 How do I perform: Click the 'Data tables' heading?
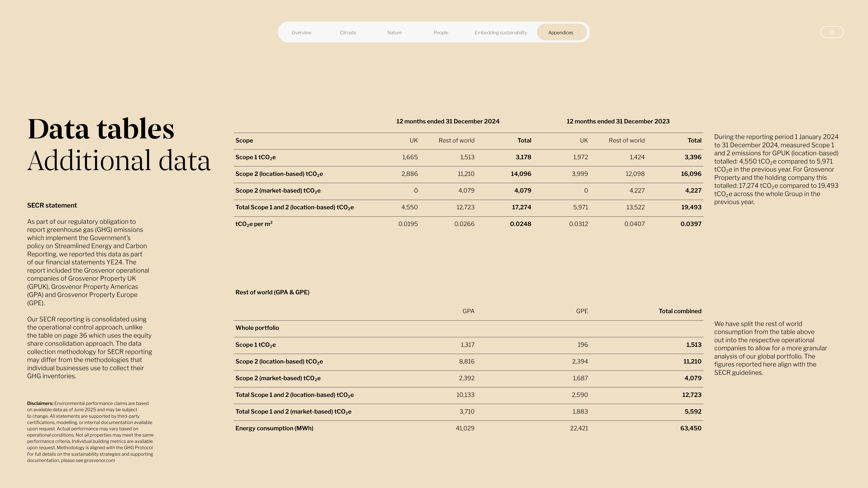coord(101,129)
